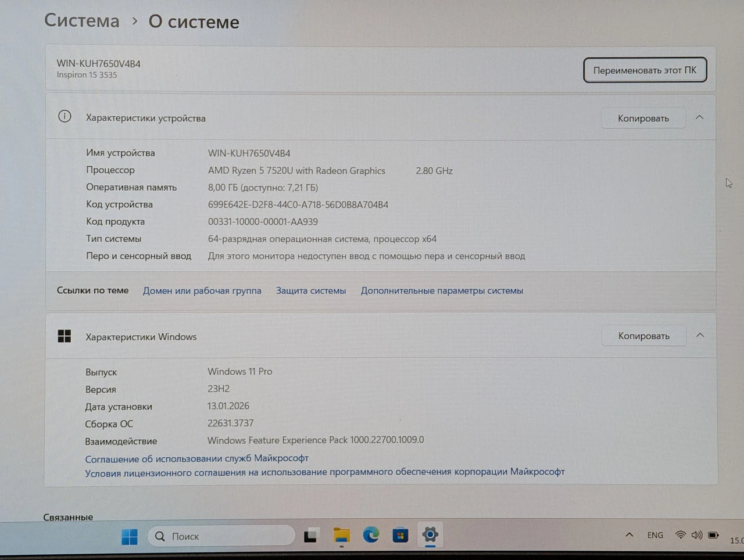Screen dimensions: 744x560
Task: Click the install date 13.01.2026
Action: 228,405
